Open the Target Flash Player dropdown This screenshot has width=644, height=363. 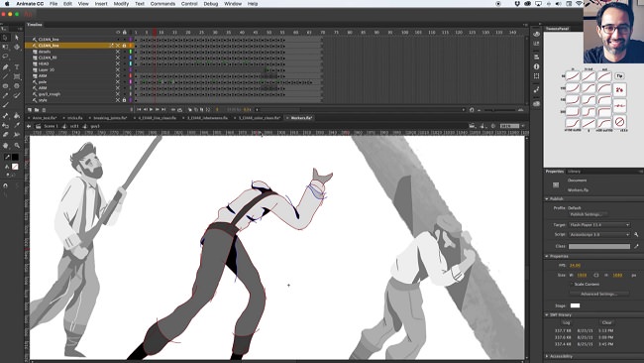[x=599, y=225]
